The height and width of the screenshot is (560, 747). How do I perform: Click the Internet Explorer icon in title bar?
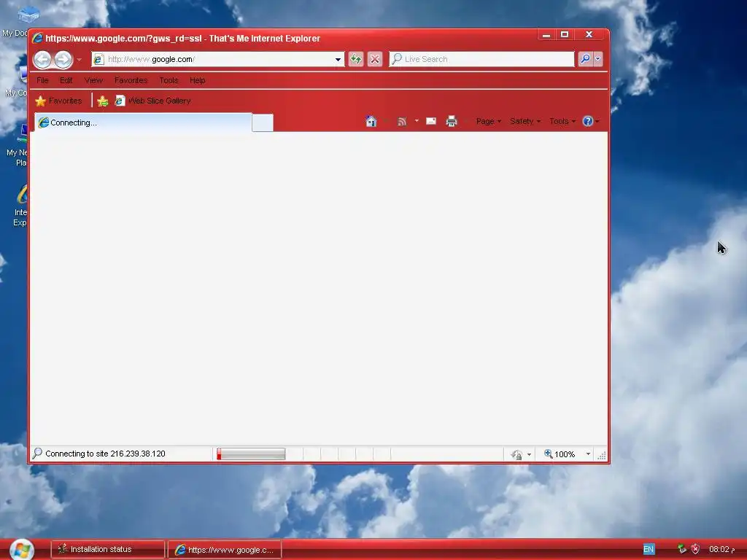coord(38,38)
